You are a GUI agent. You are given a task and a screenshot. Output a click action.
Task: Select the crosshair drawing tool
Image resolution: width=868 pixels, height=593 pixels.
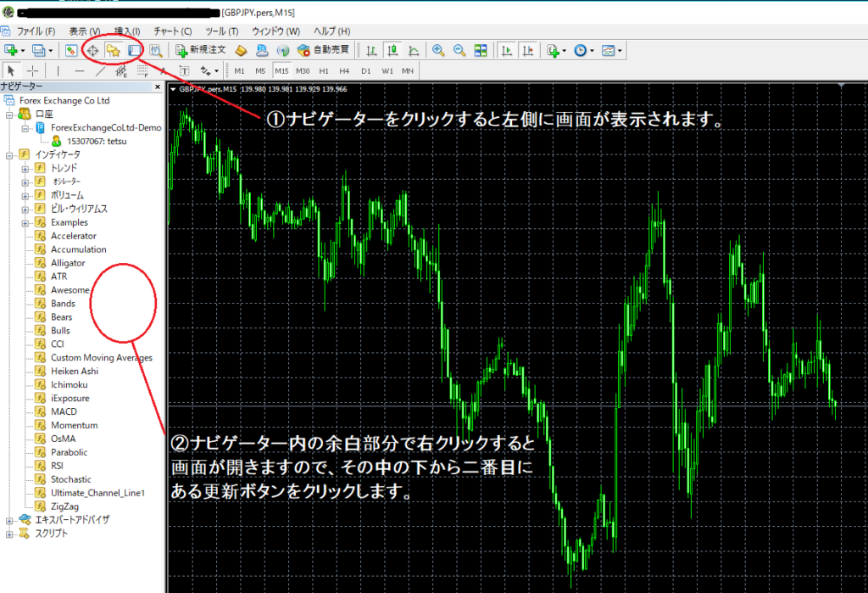(x=33, y=71)
